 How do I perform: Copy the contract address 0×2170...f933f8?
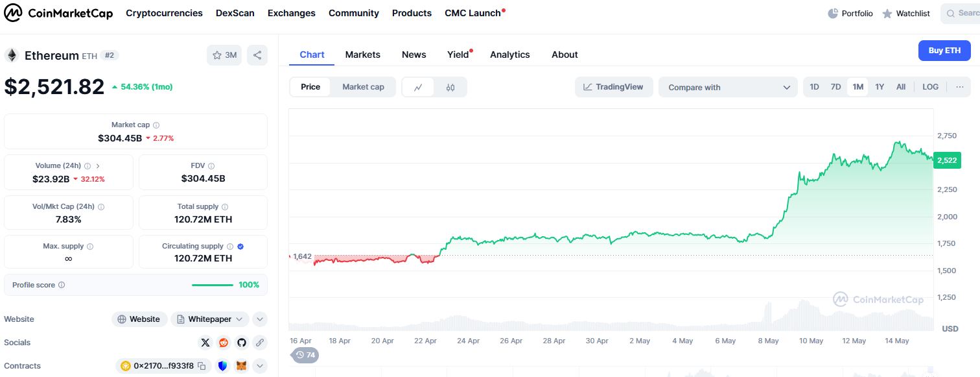click(202, 366)
